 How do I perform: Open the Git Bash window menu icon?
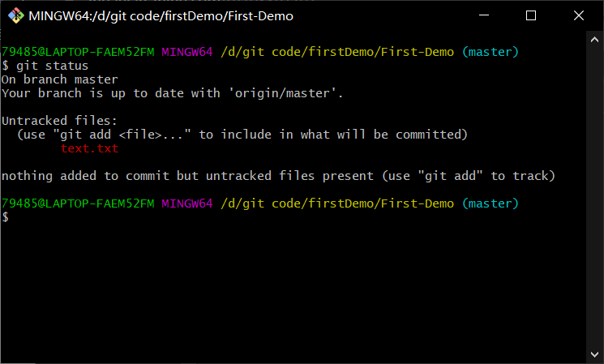(x=15, y=15)
